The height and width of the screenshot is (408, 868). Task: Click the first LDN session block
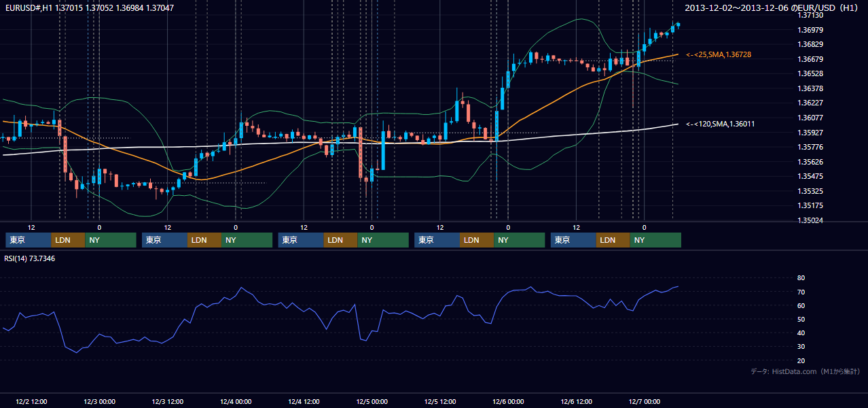(69, 240)
